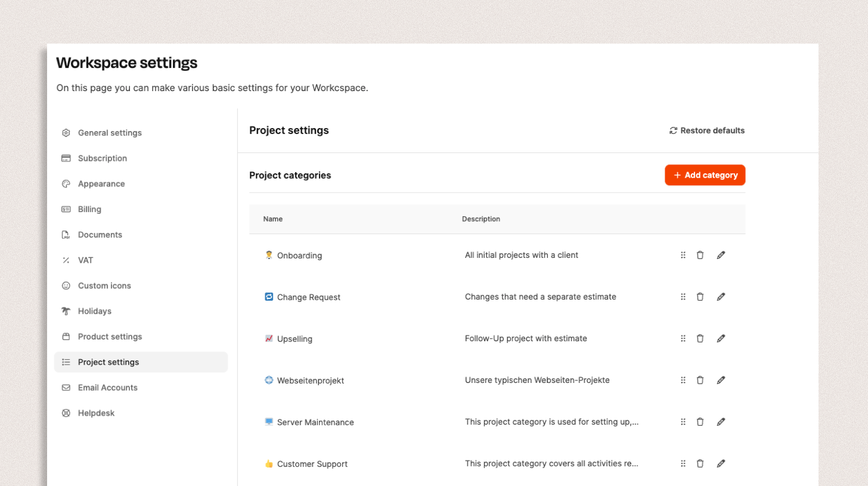Viewport: 868px width, 486px height.
Task: Delete the Onboarding category
Action: 700,255
